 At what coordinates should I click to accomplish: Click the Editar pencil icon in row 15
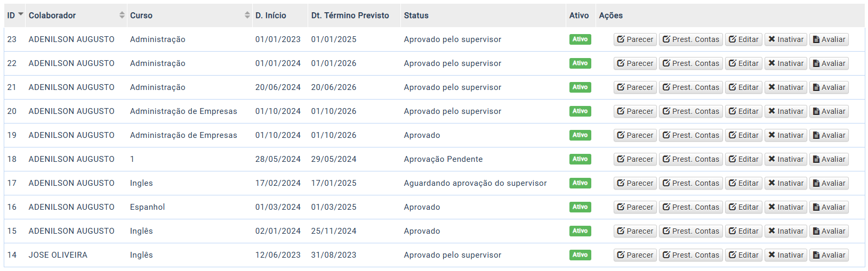point(733,231)
